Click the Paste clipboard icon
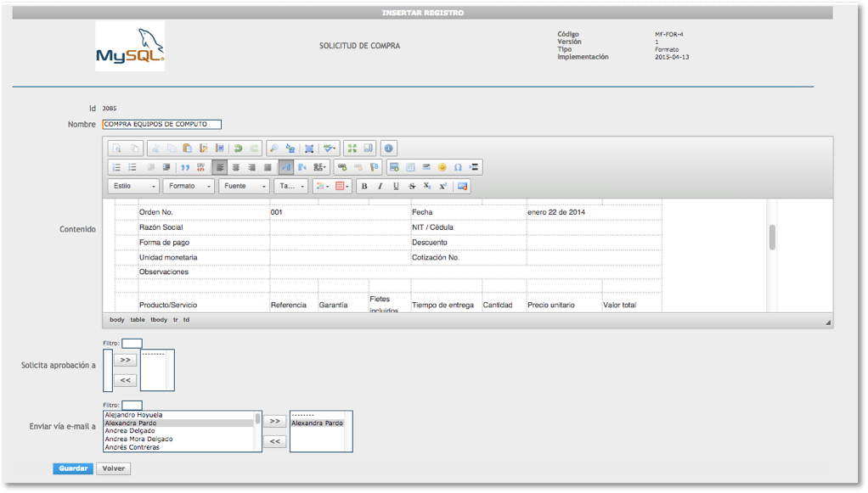Viewport: 868px width, 493px height. (x=188, y=148)
